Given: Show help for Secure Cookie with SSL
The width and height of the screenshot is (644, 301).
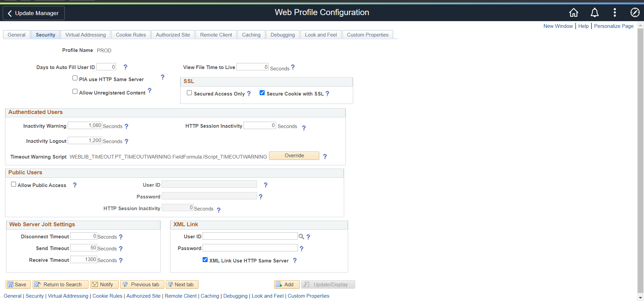Looking at the screenshot, I should 327,94.
